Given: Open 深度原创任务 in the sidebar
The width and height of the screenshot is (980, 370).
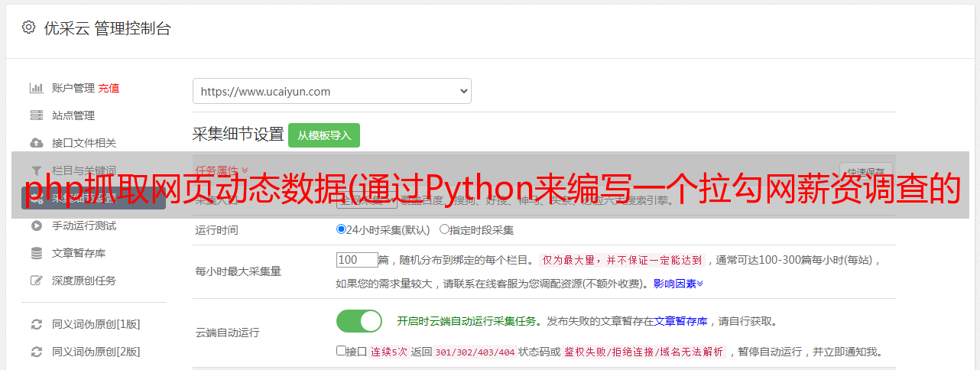Looking at the screenshot, I should click(84, 281).
